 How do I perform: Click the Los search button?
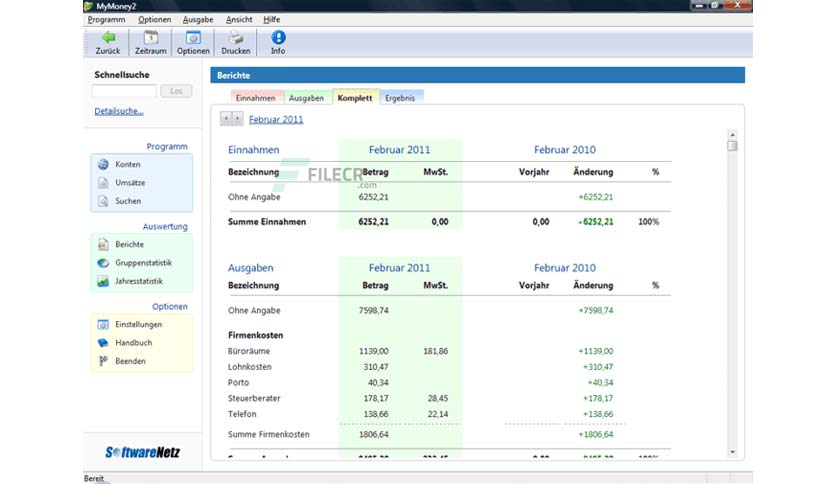click(176, 91)
